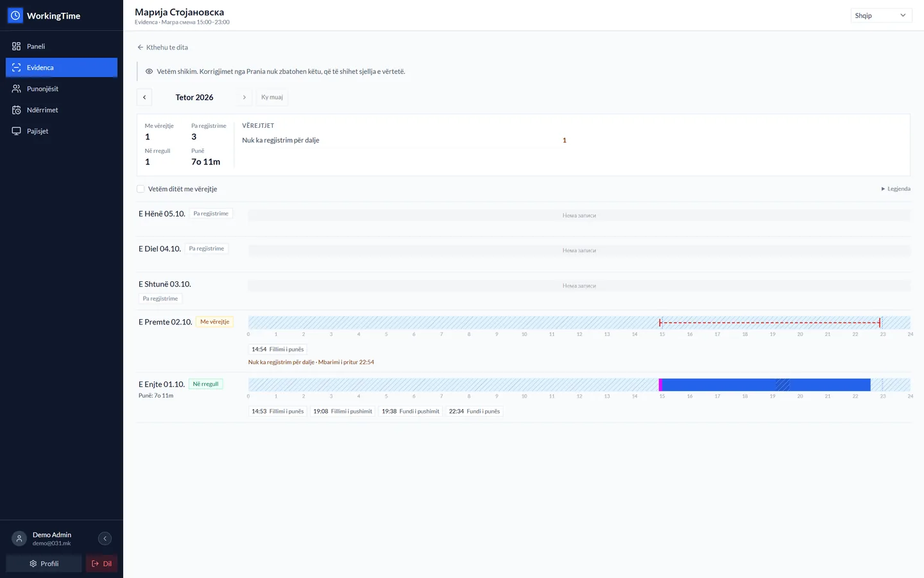The width and height of the screenshot is (924, 578).
Task: Open the Shqip language dropdown
Action: coord(881,15)
